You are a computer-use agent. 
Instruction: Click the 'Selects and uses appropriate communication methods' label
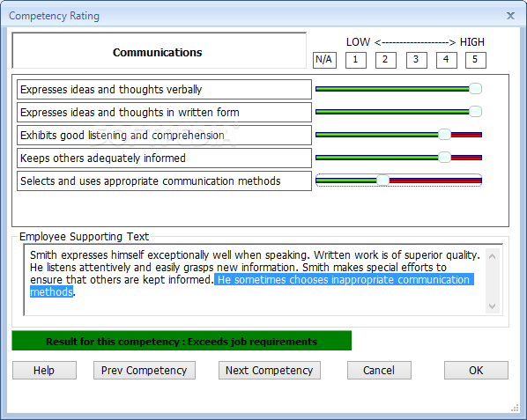pos(164,181)
